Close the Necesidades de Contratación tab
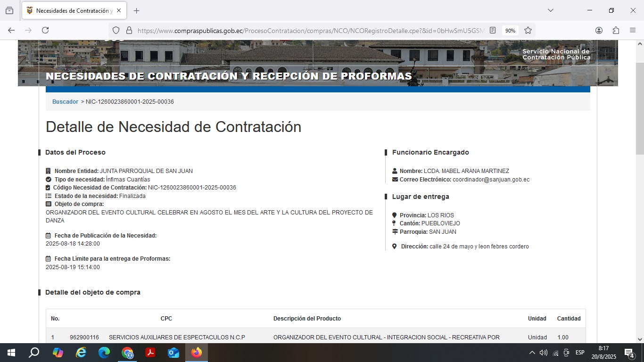 point(118,10)
